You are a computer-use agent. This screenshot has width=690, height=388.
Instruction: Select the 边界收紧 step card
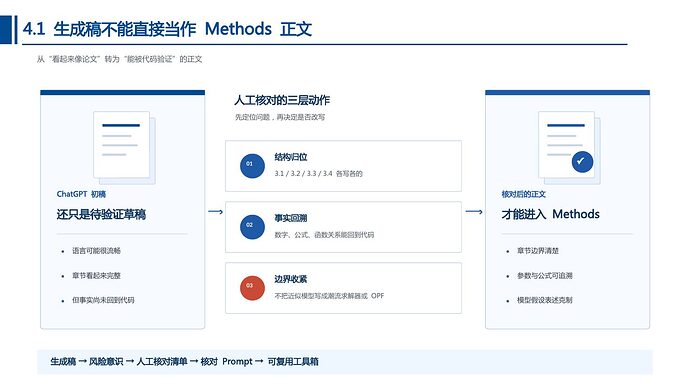click(343, 288)
